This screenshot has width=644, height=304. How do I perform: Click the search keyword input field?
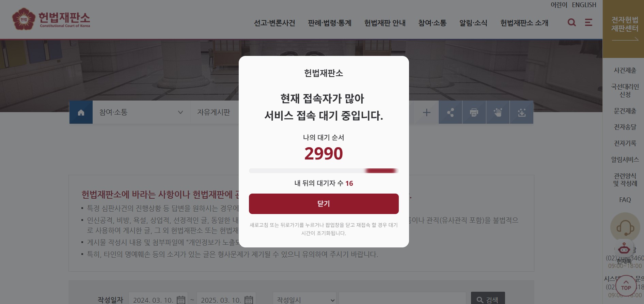pyautogui.click(x=402, y=299)
